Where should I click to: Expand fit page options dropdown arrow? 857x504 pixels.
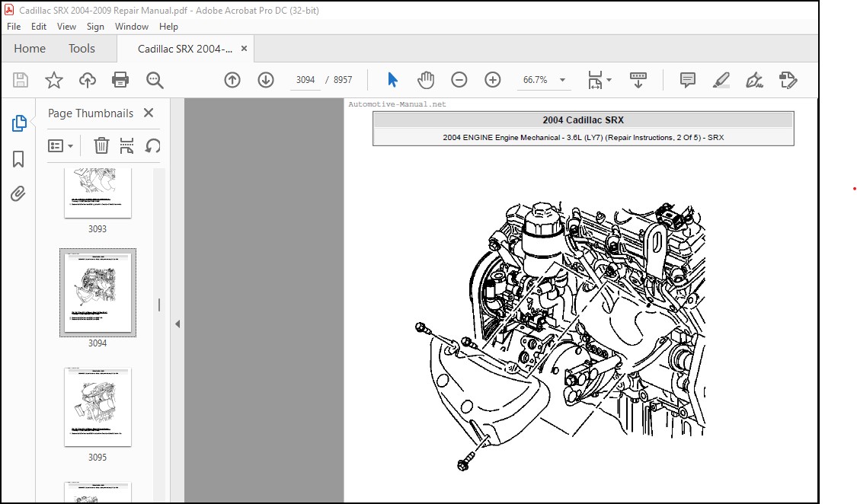[x=609, y=80]
